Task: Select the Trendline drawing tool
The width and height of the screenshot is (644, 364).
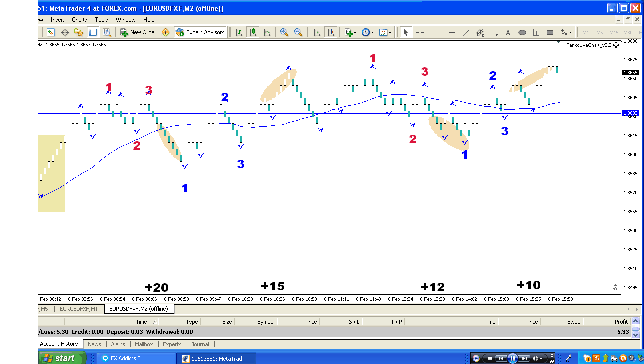Action: [x=466, y=32]
